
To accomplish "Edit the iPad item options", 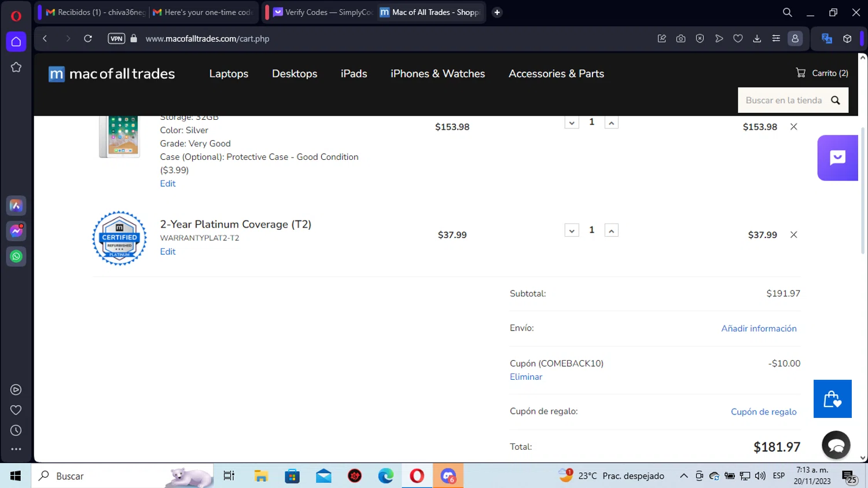I will click(168, 184).
